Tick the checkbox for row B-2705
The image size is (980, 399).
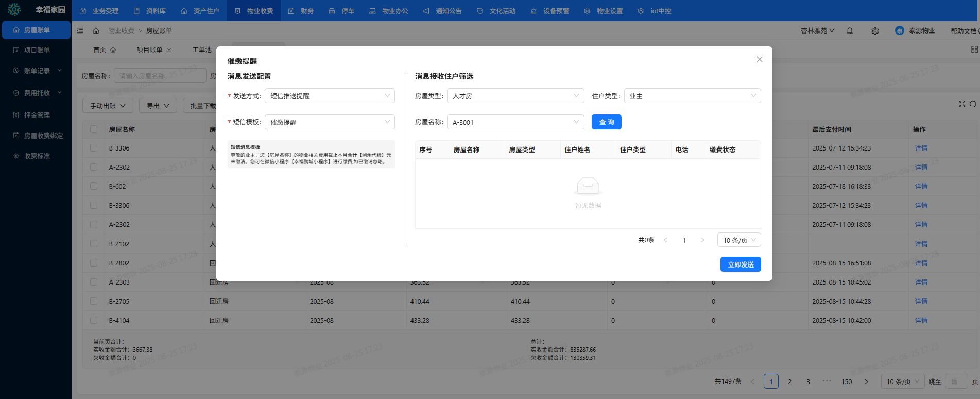tap(94, 301)
